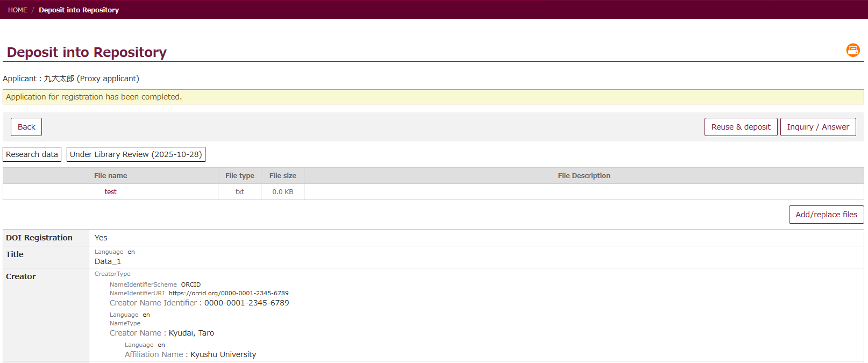Click the File type column header
The height and width of the screenshot is (363, 868).
pyautogui.click(x=239, y=176)
